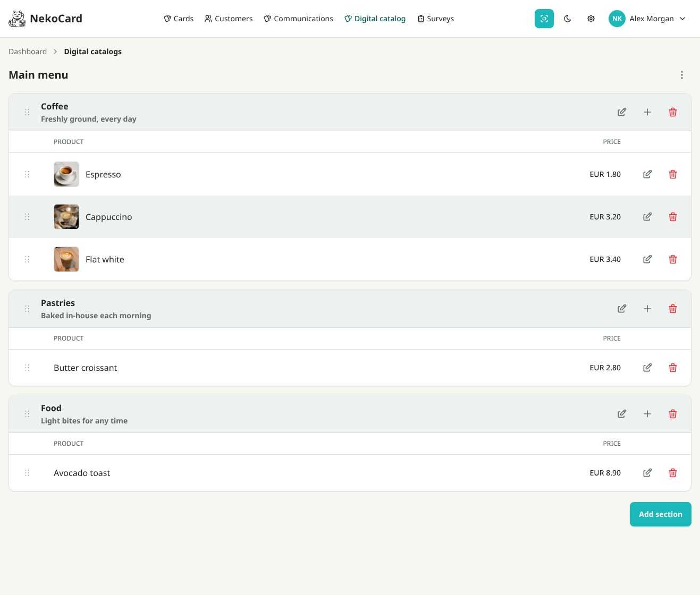700x595 pixels.
Task: Click the EUR 8.90 price
Action: click(x=605, y=473)
